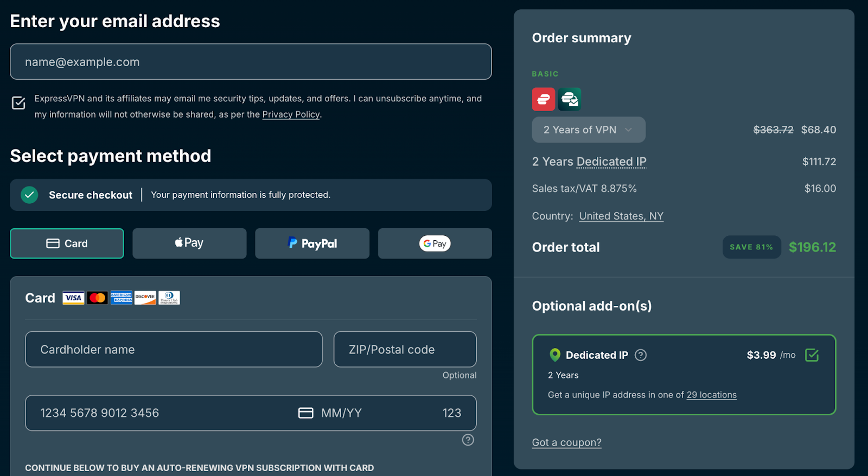Click the $3.99 /mo add-on price
The width and height of the screenshot is (868, 476).
click(771, 355)
